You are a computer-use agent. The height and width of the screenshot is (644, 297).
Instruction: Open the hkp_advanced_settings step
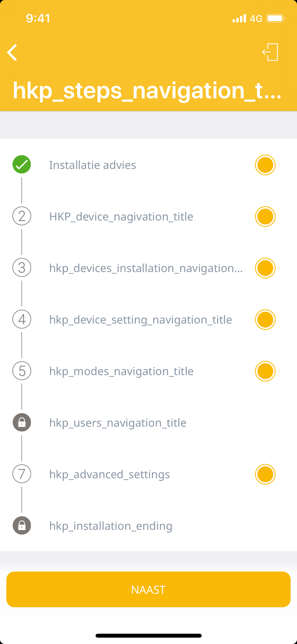[x=110, y=475]
